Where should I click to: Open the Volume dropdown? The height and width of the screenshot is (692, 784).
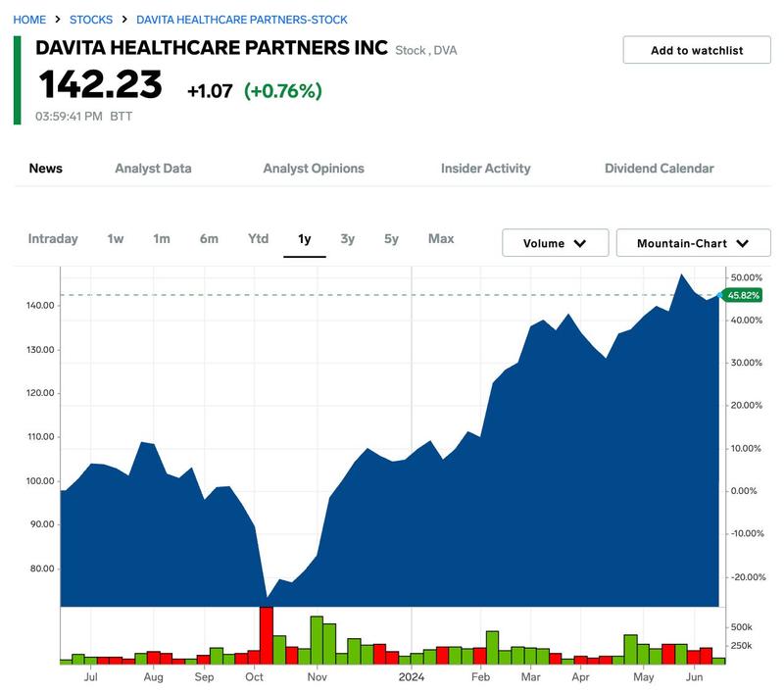pos(555,243)
